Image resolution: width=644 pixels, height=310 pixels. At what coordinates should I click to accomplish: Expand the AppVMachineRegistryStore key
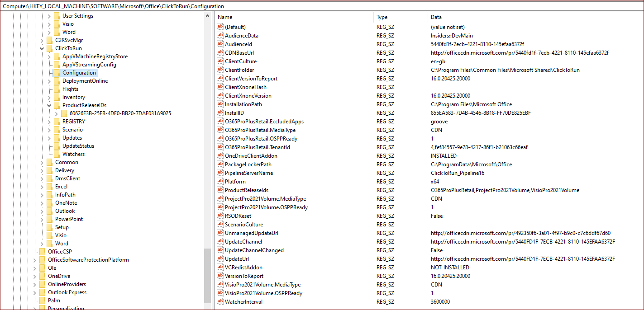pos(49,56)
